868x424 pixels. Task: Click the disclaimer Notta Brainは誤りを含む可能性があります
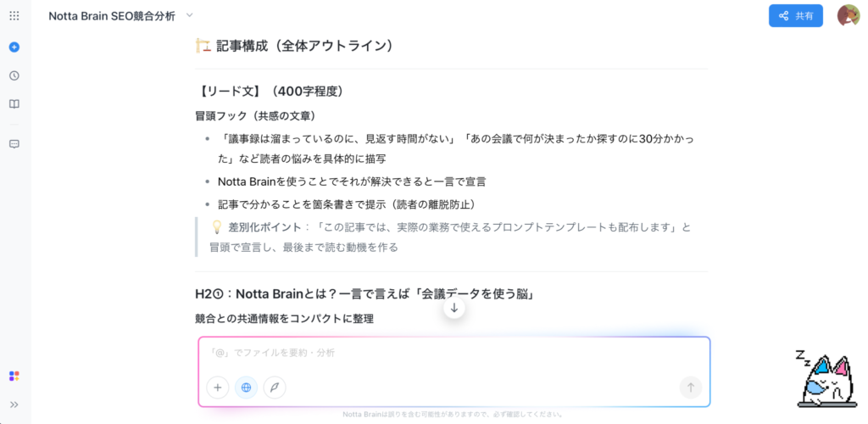point(453,414)
